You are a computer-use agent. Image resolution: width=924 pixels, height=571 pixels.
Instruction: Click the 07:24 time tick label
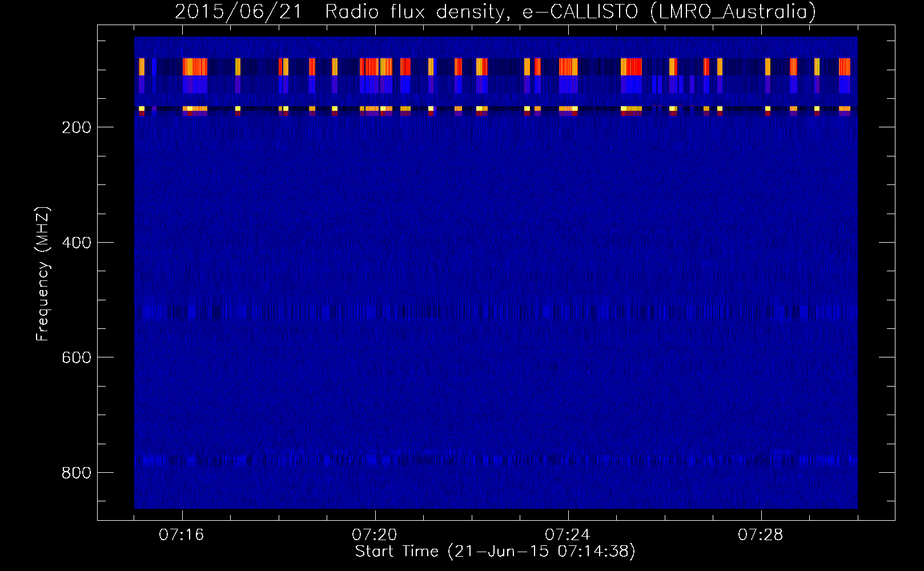(x=568, y=535)
